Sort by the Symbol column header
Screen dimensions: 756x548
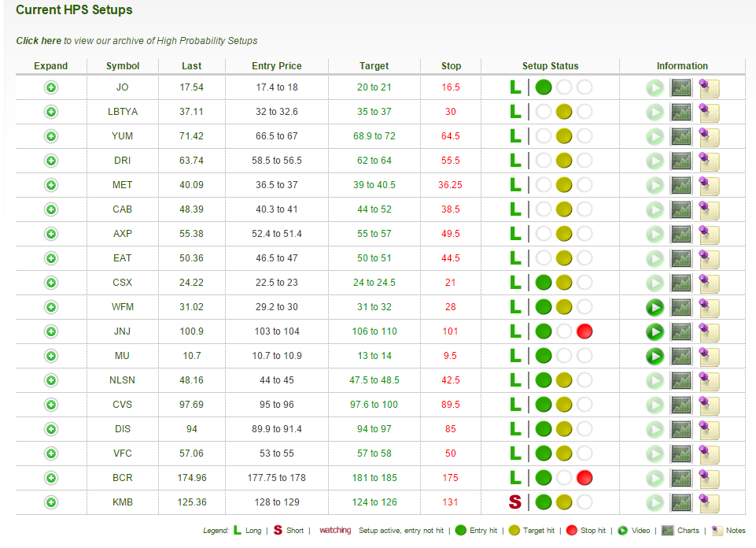click(x=123, y=66)
